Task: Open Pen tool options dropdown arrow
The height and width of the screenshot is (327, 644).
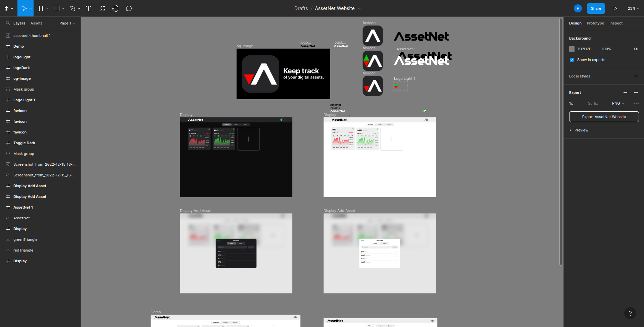Action: coord(79,9)
